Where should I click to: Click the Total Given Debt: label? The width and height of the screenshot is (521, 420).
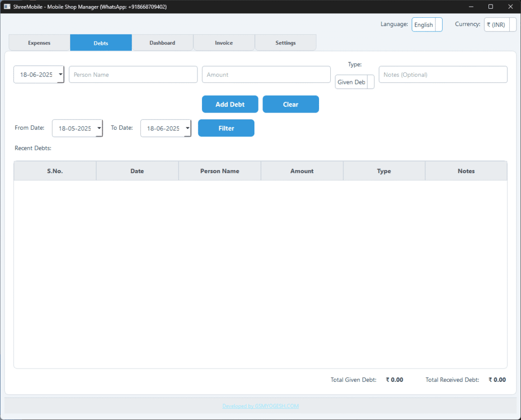pos(354,380)
